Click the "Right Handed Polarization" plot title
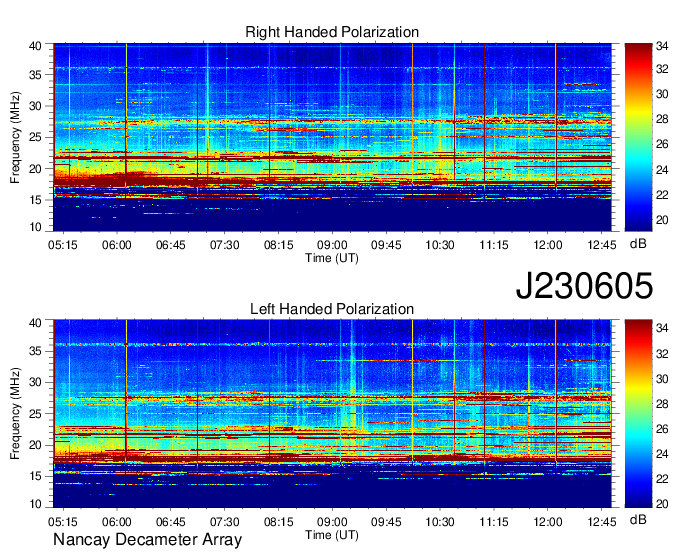The image size is (680, 552). tap(332, 32)
